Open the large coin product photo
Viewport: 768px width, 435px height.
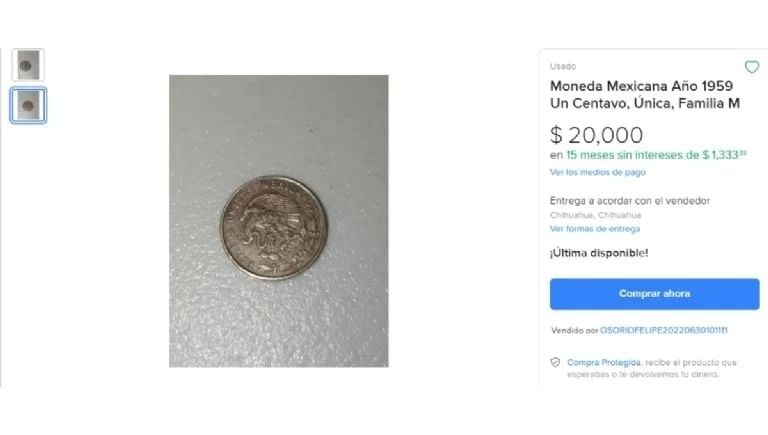(279, 221)
